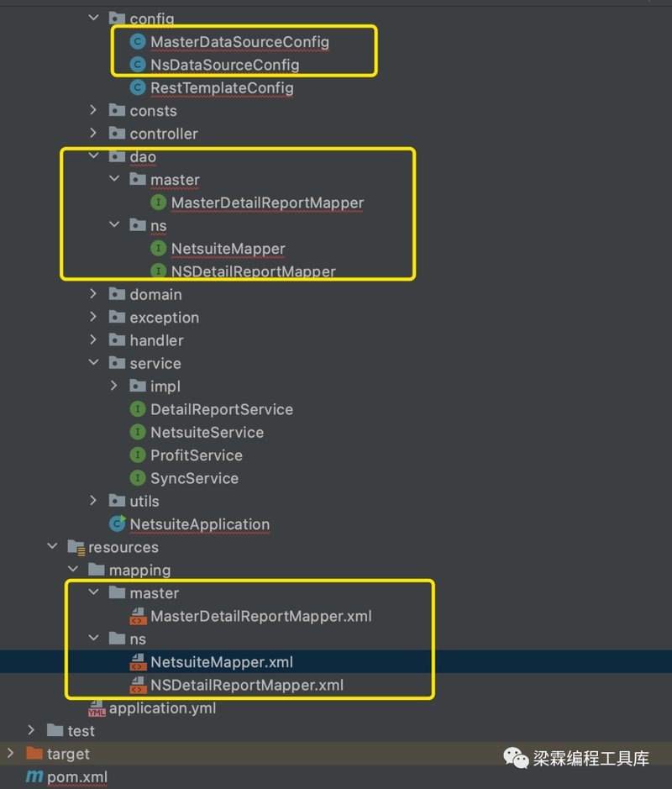The height and width of the screenshot is (789, 672).
Task: Click the NetsuiteMapper interface icon
Action: (x=159, y=248)
